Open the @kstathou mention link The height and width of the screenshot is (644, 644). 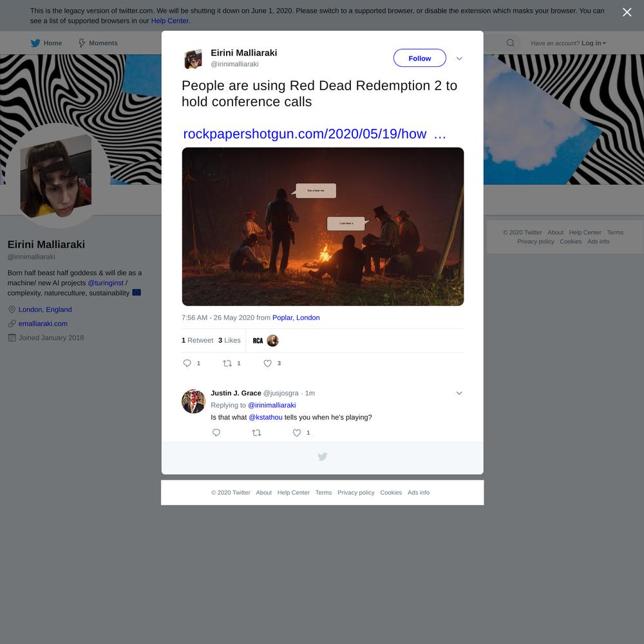[265, 417]
